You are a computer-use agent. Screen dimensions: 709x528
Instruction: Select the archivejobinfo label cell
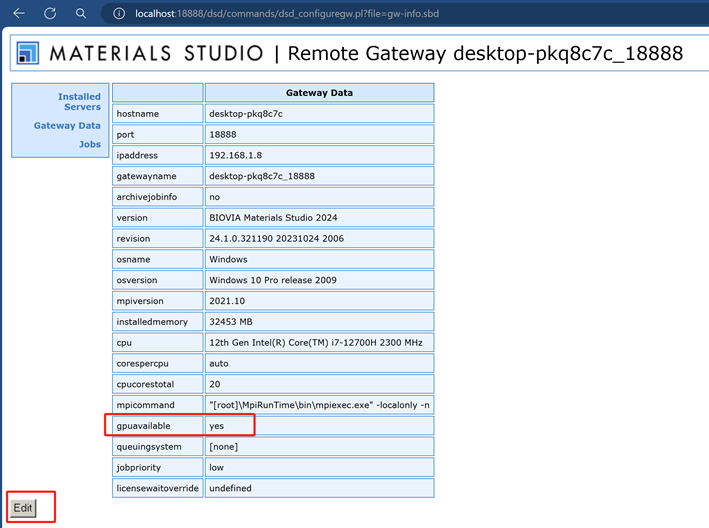tap(157, 197)
